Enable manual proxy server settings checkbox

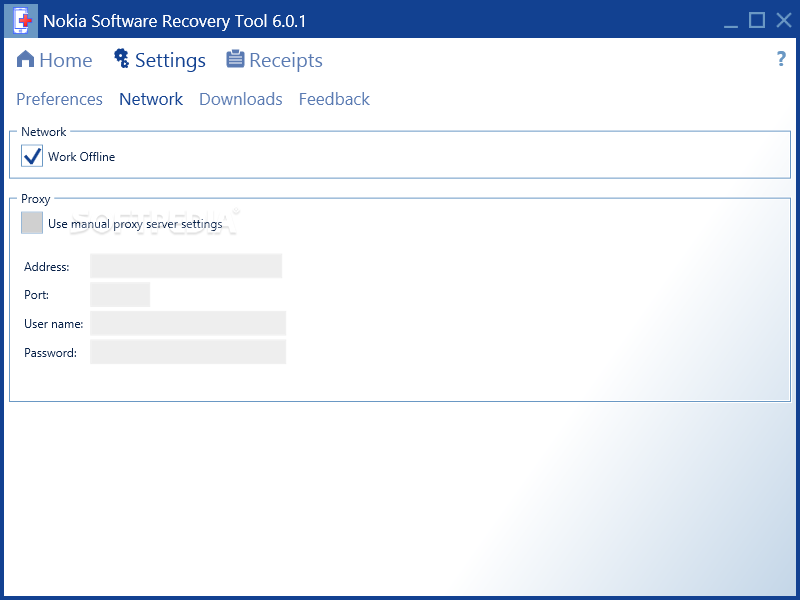point(32,223)
